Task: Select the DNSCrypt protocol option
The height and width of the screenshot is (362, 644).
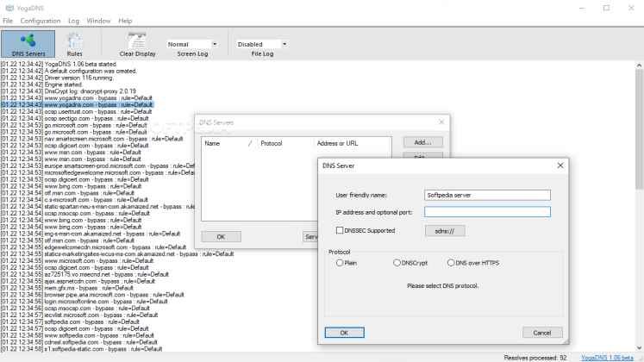Action: 397,262
